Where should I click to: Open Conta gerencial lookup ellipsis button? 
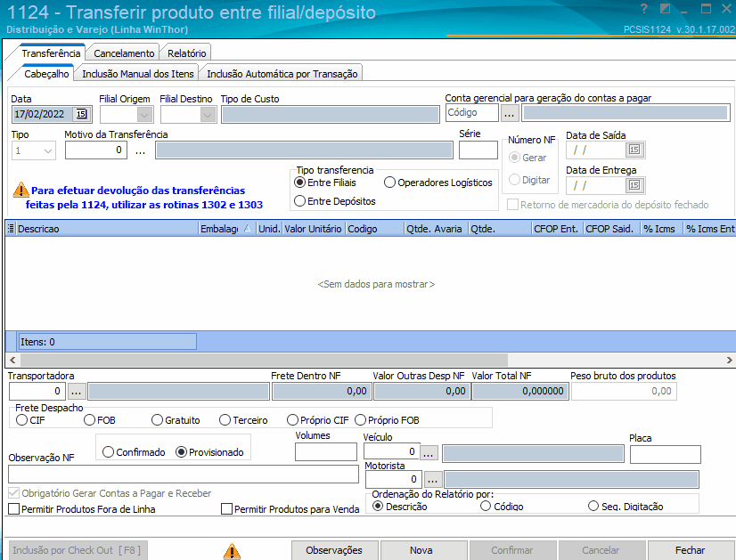(510, 113)
